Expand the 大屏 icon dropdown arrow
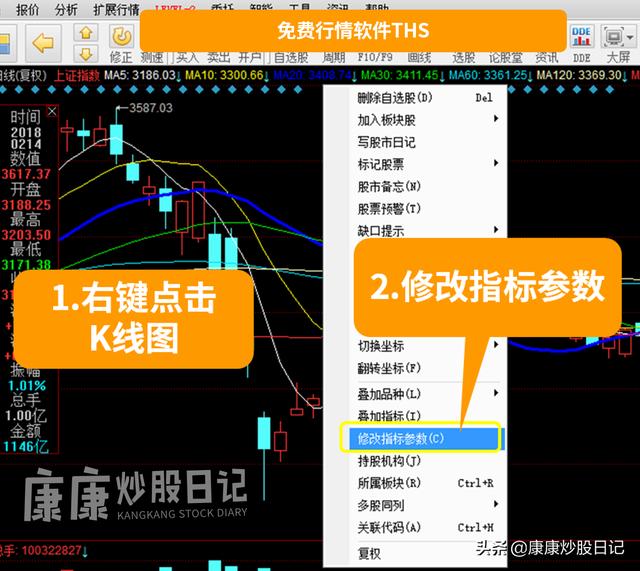 click(x=630, y=37)
